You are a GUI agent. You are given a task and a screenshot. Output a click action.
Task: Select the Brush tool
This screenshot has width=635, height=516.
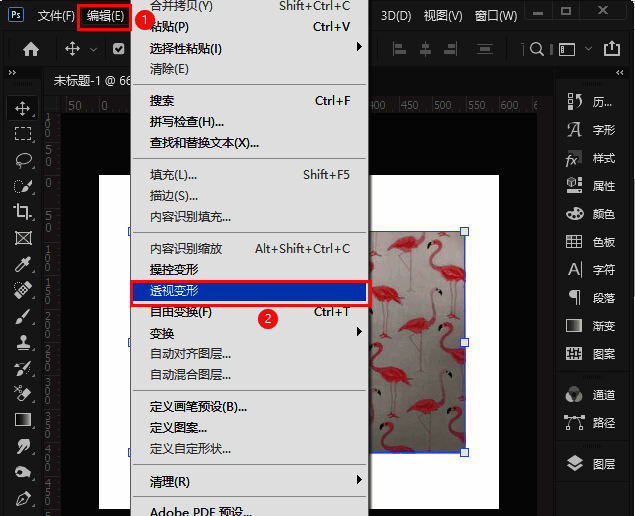pos(23,316)
